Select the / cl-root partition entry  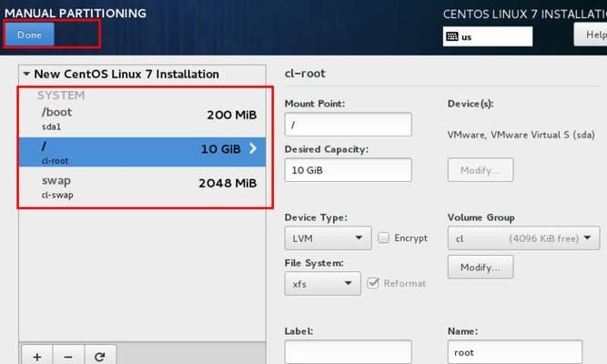137,152
